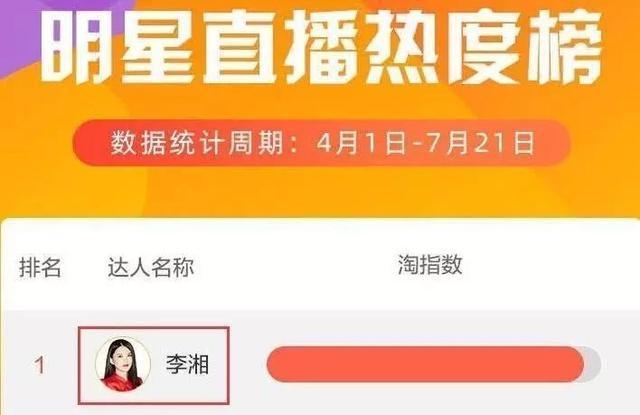Click the empty gap between 李湘 and the bar
This screenshot has height=415, width=640.
248,364
